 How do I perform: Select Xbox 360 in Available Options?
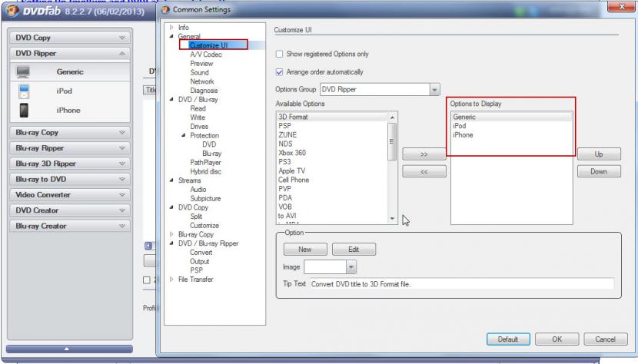[332, 153]
